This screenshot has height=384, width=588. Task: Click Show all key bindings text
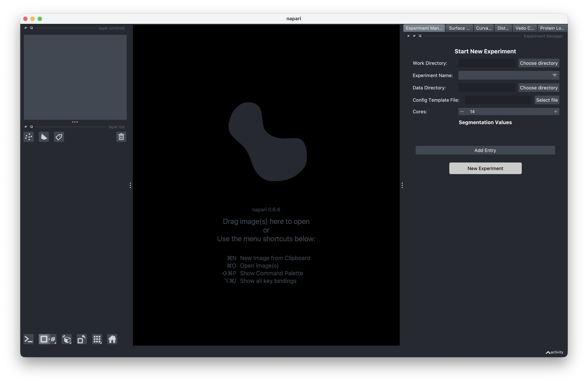[x=268, y=281]
